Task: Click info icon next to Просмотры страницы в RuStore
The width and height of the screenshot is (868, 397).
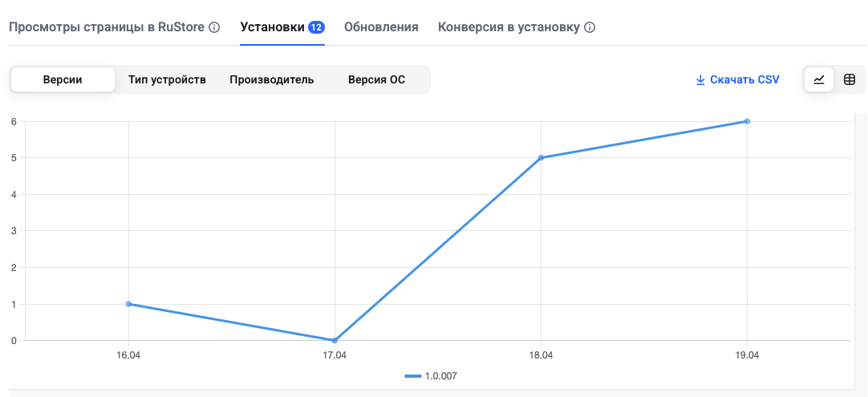Action: (214, 27)
